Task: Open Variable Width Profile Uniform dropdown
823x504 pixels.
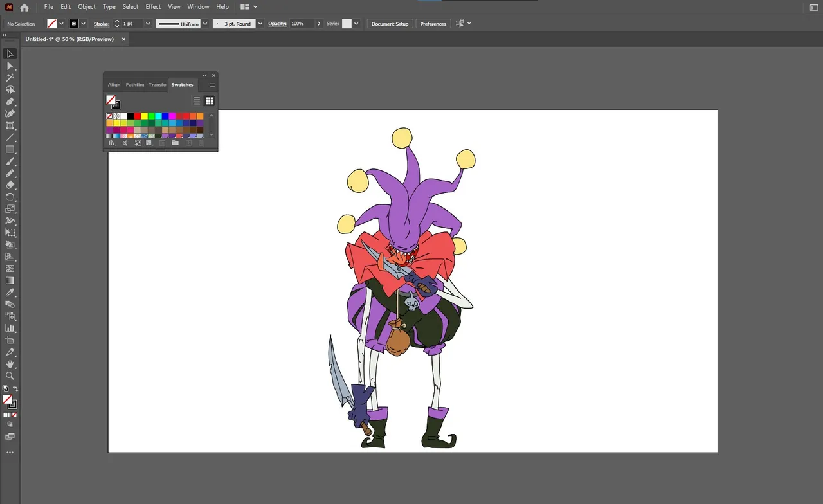Action: pos(205,24)
